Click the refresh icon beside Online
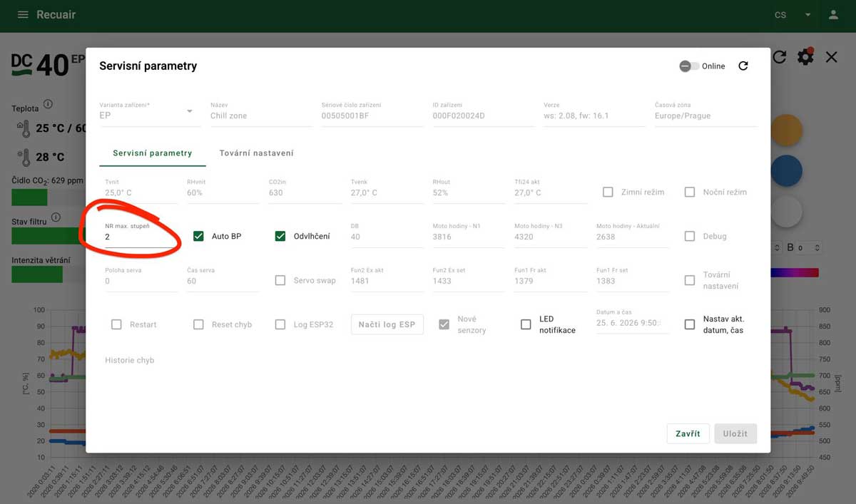 click(743, 66)
